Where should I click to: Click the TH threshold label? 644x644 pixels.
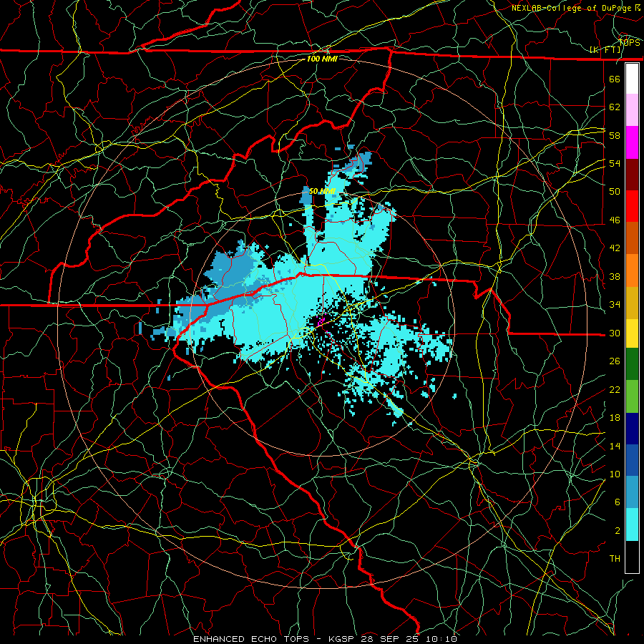(x=615, y=559)
